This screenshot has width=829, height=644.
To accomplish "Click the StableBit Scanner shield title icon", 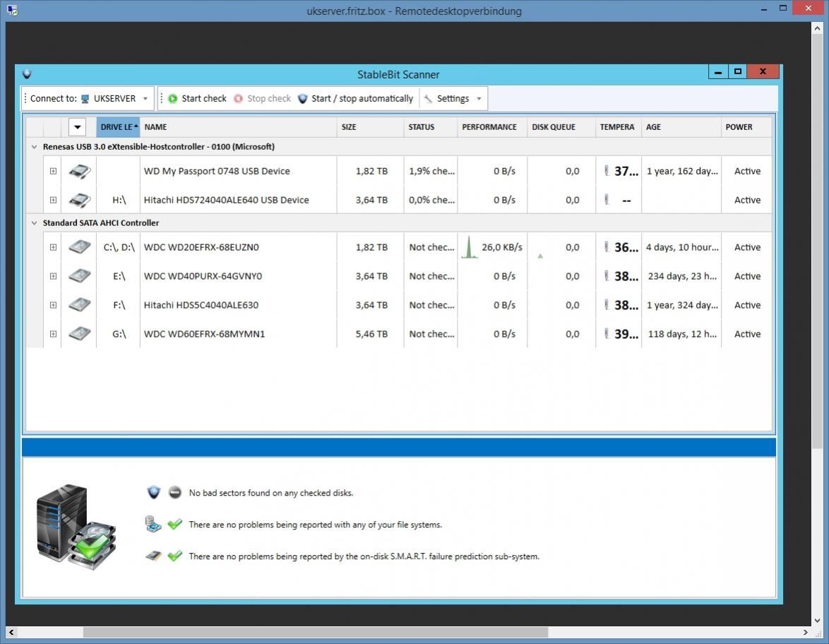I will 27,74.
